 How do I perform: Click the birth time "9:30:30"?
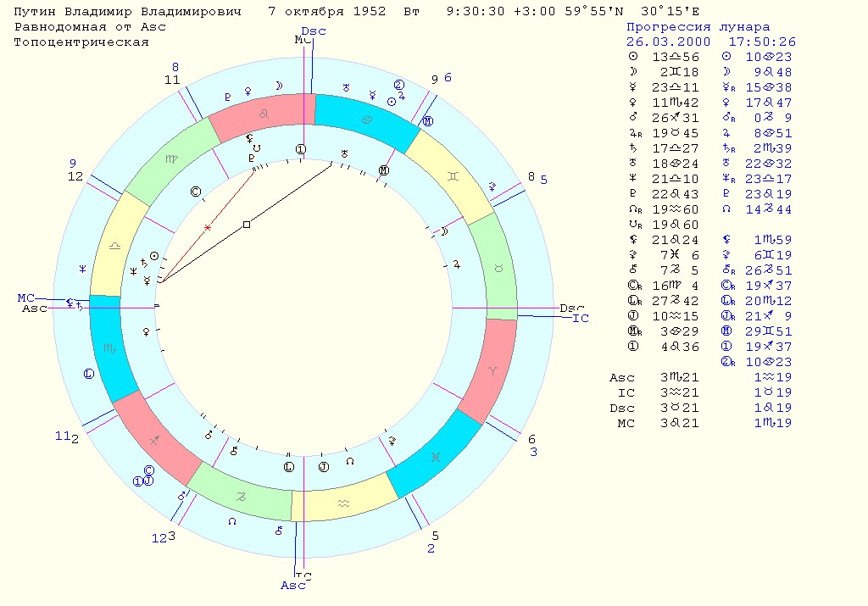click(476, 12)
